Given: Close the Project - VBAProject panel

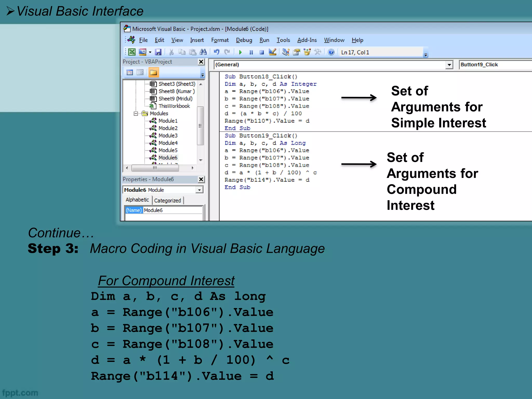Looking at the screenshot, I should point(201,62).
